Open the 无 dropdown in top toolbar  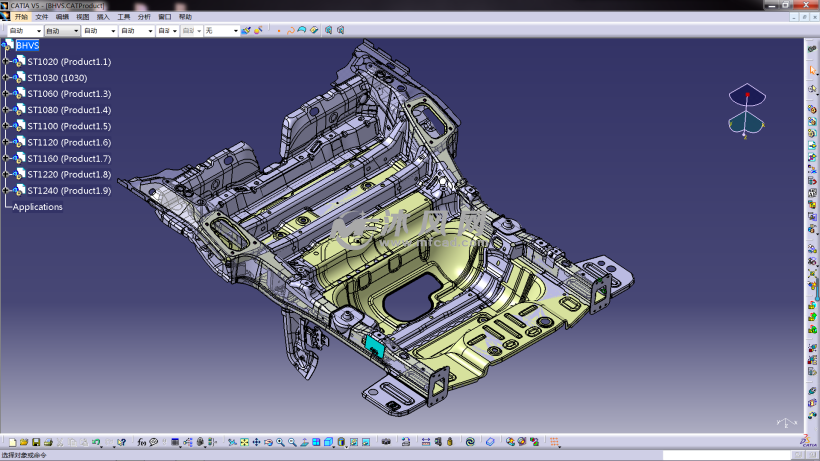pos(236,31)
